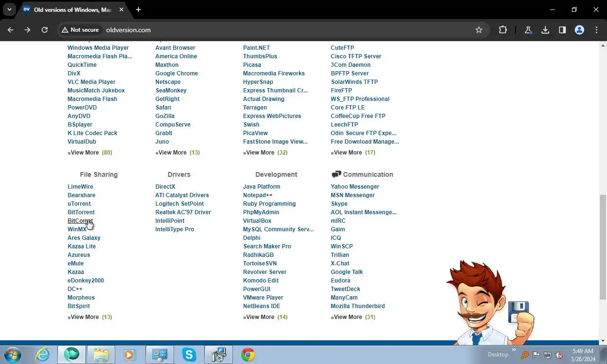Image resolution: width=607 pixels, height=364 pixels.
Task: Open the DirectX drivers link
Action: point(165,187)
